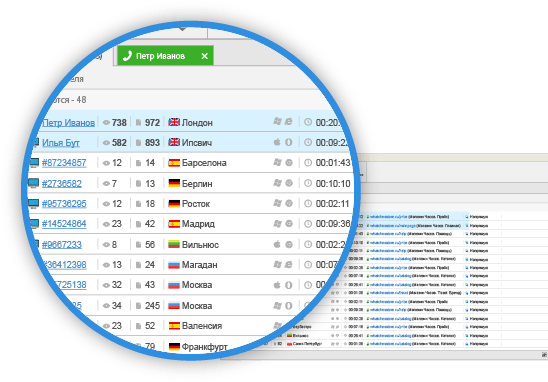Click the clock icon in Росток row
This screenshot has height=382, width=548.
308,203
